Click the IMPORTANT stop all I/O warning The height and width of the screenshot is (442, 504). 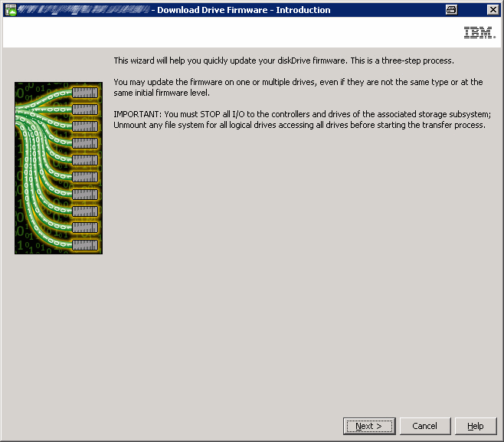tap(302, 115)
